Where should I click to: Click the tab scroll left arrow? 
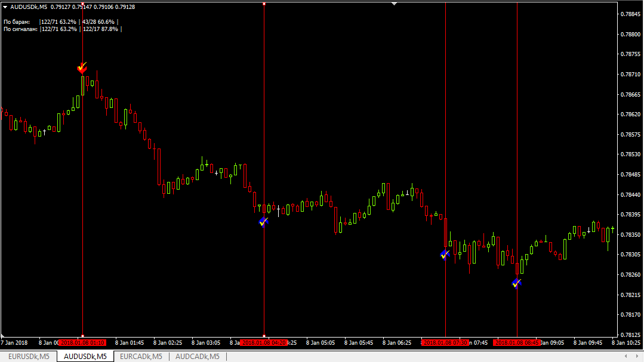click(x=625, y=356)
